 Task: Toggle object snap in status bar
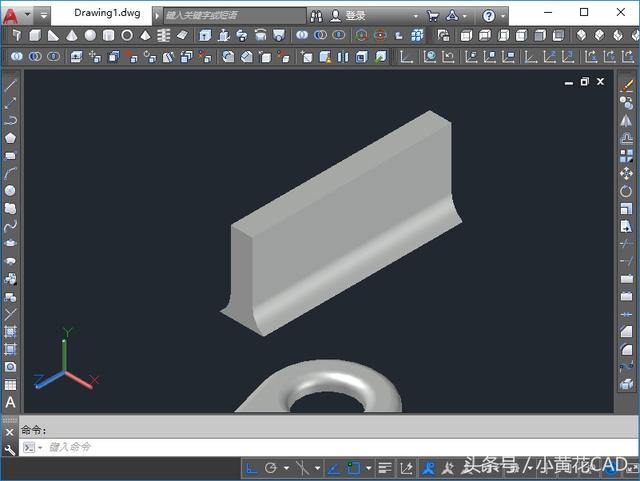pyautogui.click(x=354, y=467)
